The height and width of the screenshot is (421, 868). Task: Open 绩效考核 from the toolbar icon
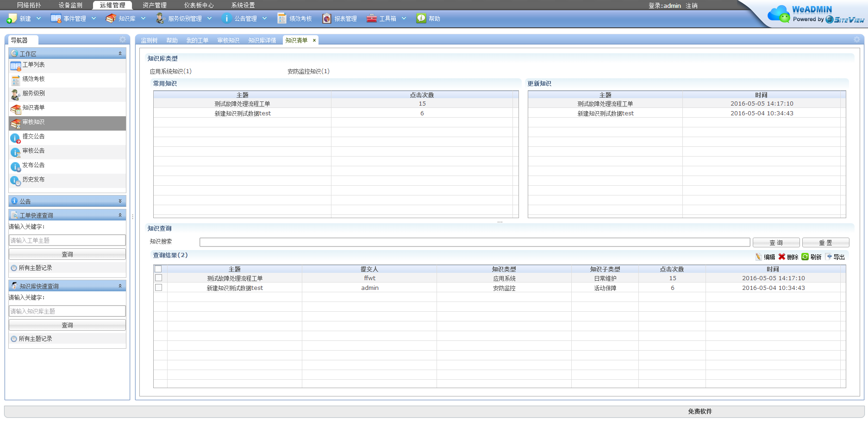pos(281,19)
